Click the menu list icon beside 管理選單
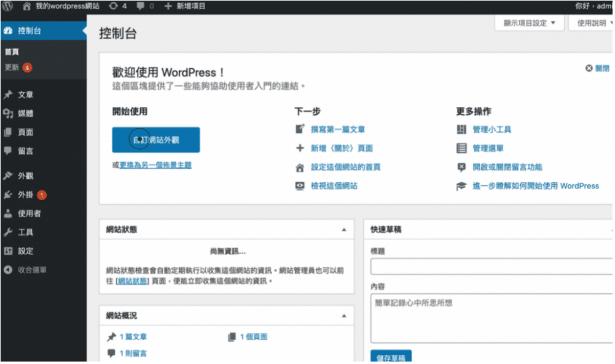Image resolution: width=615 pixels, height=364 pixels. pyautogui.click(x=462, y=149)
